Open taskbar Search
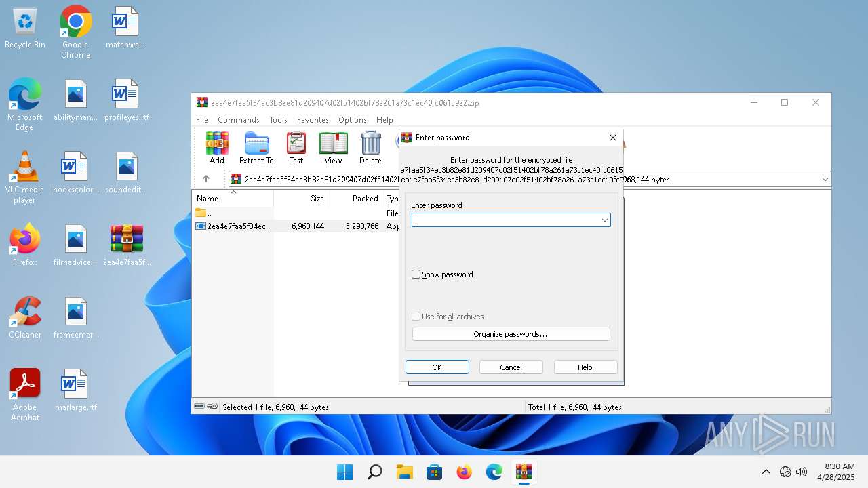The image size is (868, 488). 374,472
